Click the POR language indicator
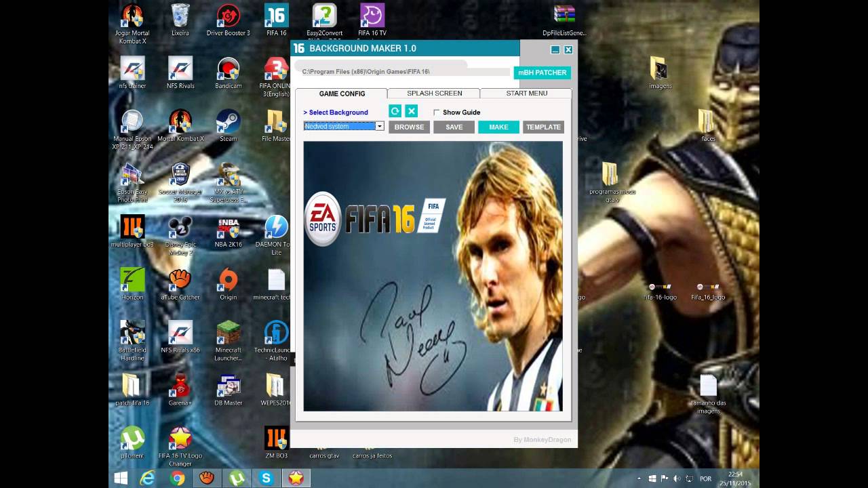Screen dimensions: 868x488 click(x=705, y=479)
